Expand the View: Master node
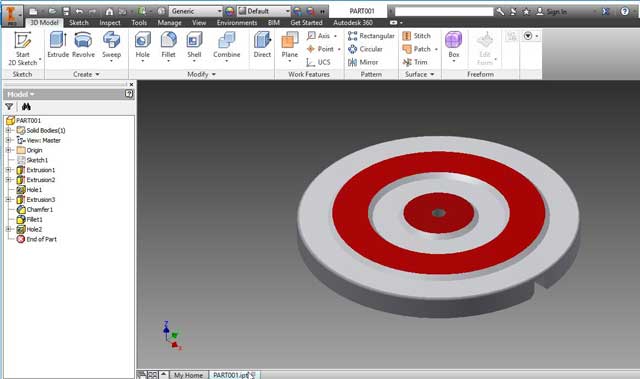The width and height of the screenshot is (640, 379). click(8, 140)
